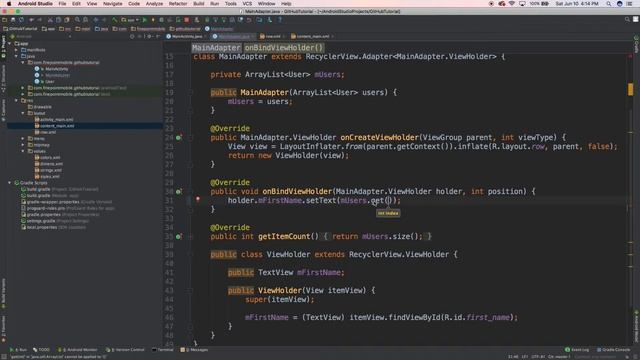Screen dimensions: 640x360
Task: Open the Analyze menu
Action: click(154, 4)
